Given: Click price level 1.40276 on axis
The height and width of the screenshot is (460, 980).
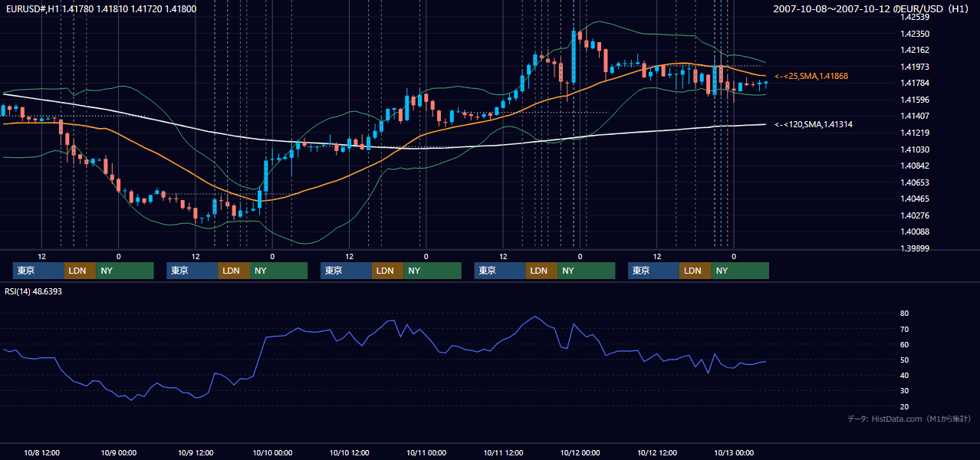Looking at the screenshot, I should click(915, 215).
